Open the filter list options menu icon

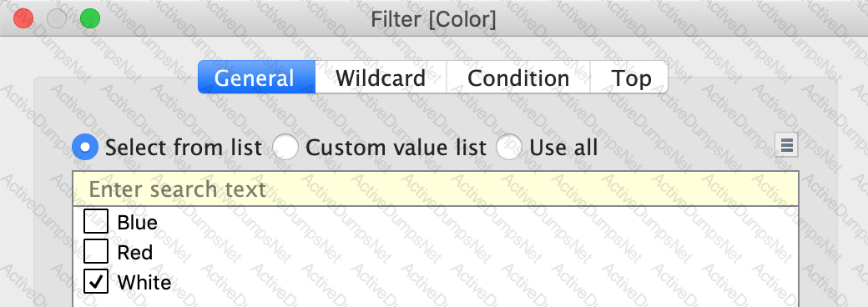(x=786, y=145)
